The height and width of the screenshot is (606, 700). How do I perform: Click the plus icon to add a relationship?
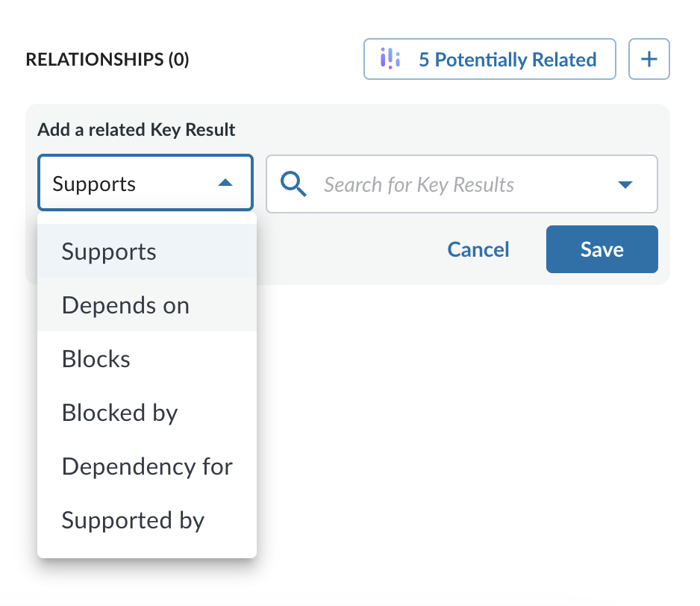(649, 59)
